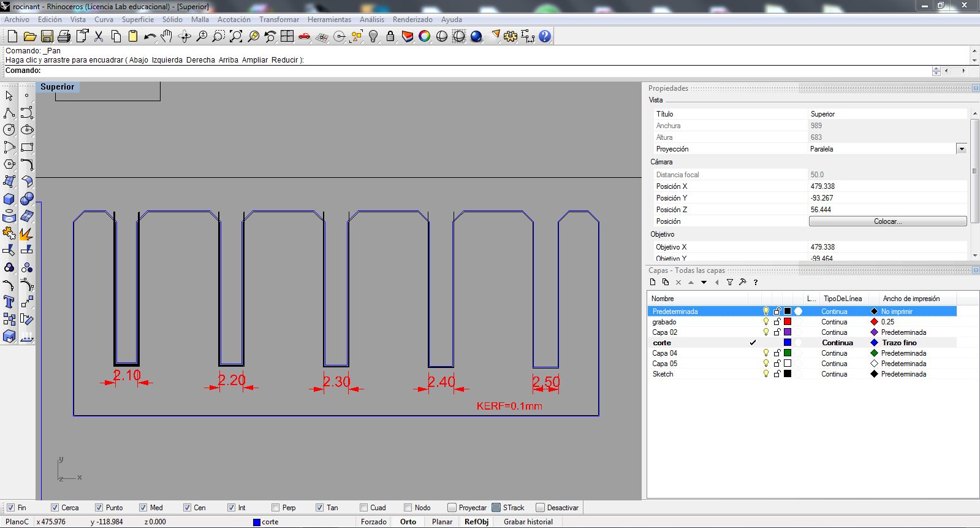Click the green color swatch of Capa 04
The height and width of the screenshot is (528, 980).
pyautogui.click(x=788, y=353)
